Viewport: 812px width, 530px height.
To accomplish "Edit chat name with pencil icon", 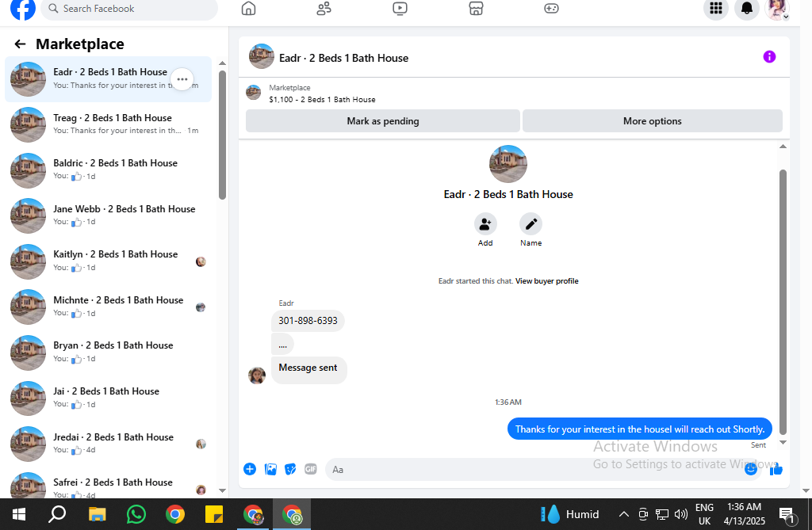I will (530, 224).
